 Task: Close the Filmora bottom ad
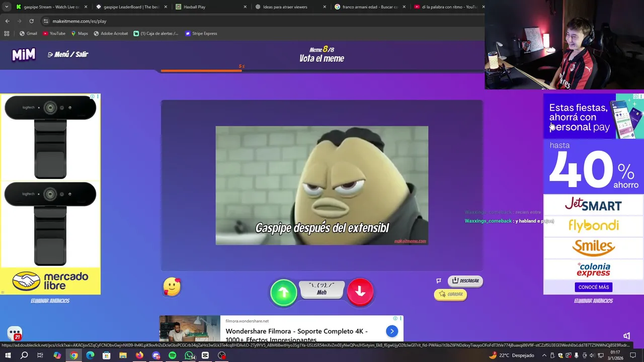click(x=400, y=318)
